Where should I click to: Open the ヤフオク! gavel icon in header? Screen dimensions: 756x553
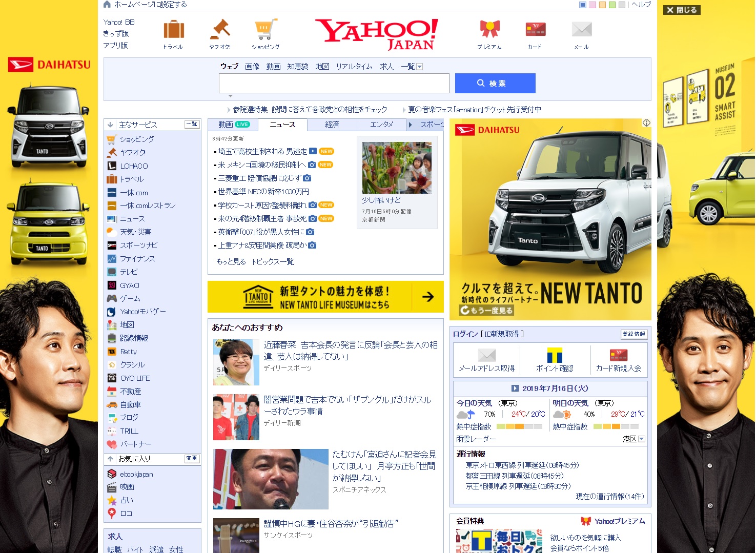tap(220, 30)
